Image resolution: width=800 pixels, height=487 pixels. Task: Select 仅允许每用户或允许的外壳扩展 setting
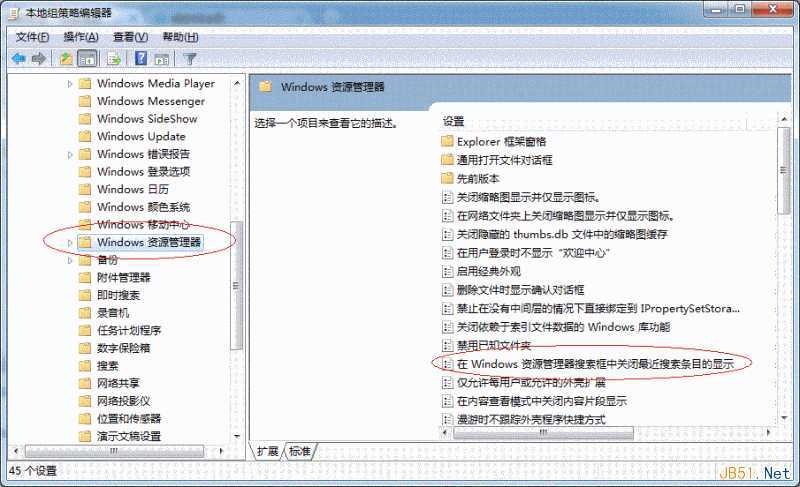point(531,382)
